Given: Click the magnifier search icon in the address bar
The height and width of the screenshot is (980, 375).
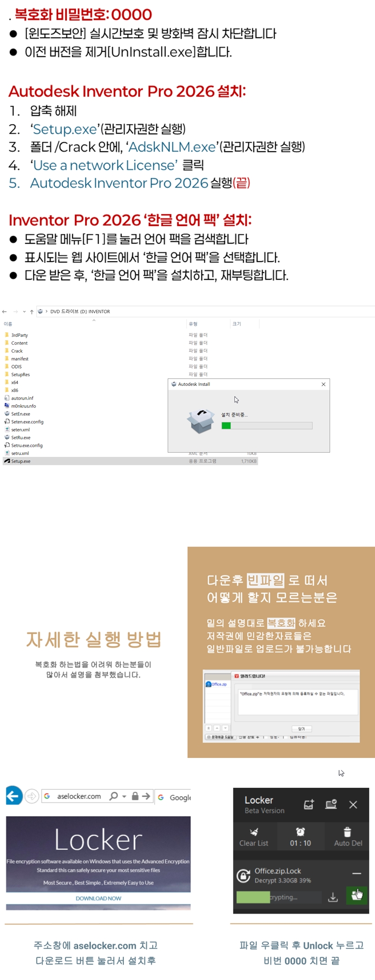Looking at the screenshot, I should click(114, 796).
